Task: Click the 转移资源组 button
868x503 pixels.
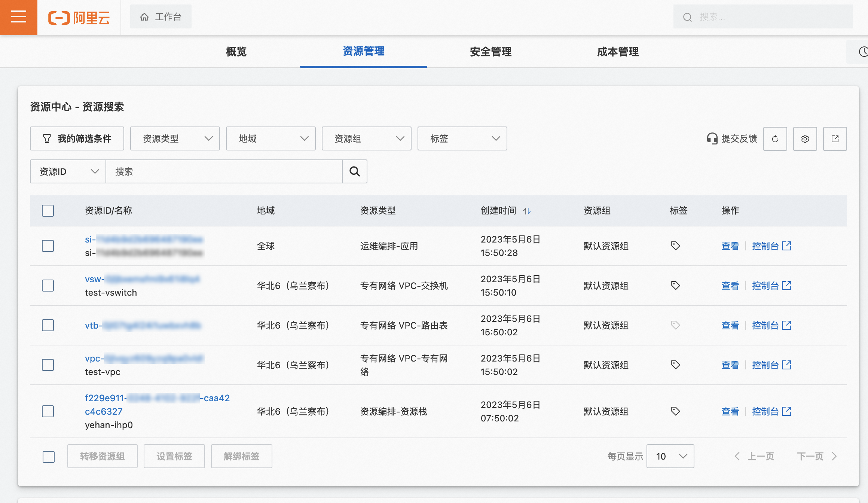Action: [x=102, y=456]
